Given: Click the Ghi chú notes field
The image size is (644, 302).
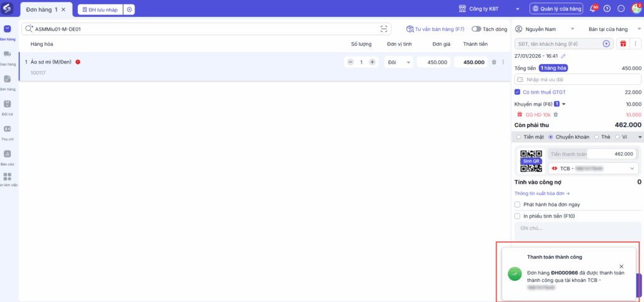Looking at the screenshot, I should point(577,232).
